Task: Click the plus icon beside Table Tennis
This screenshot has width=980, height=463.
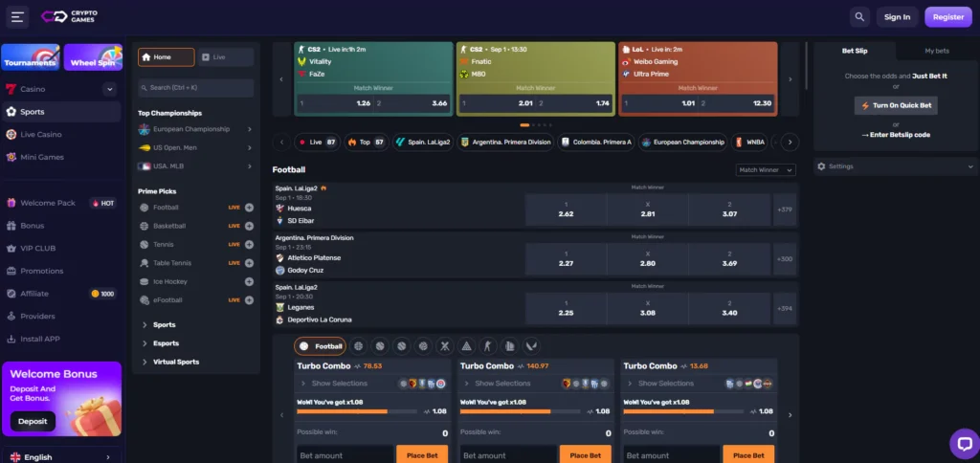Action: (x=249, y=263)
